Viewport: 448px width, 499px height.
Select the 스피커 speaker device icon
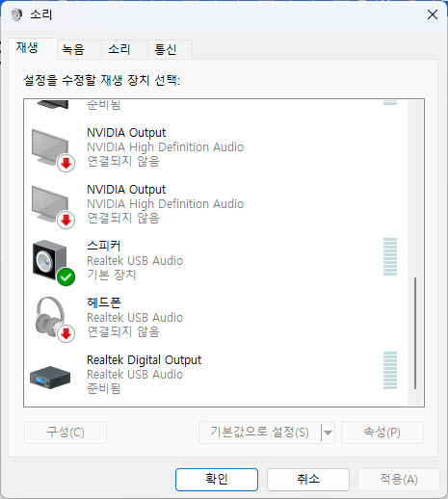tap(53, 263)
